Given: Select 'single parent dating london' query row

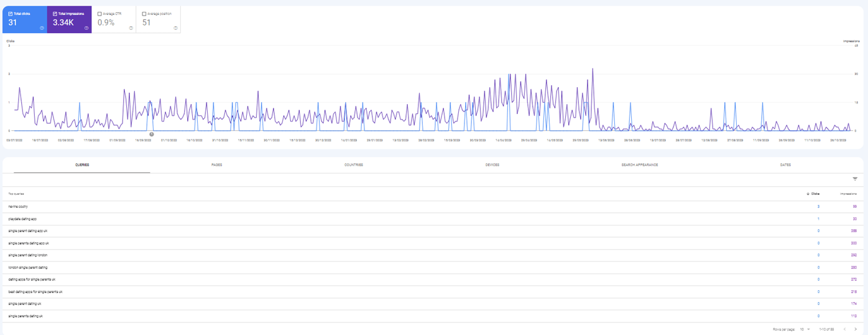Looking at the screenshot, I should pyautogui.click(x=28, y=255).
